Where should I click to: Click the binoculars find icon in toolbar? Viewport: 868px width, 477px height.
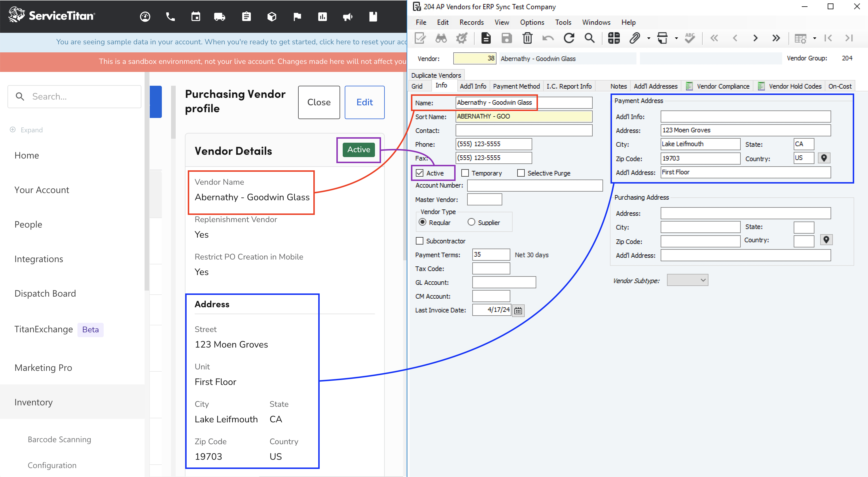point(441,38)
